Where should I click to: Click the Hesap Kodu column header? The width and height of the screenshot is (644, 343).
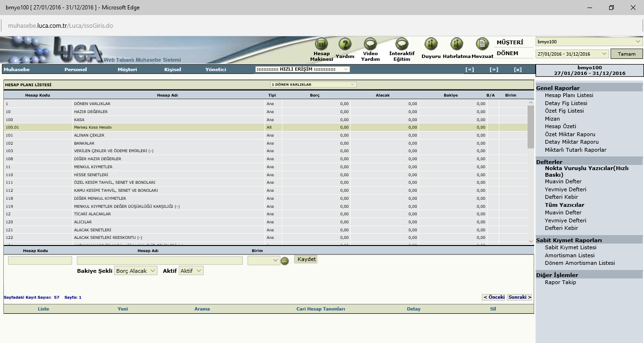click(x=38, y=95)
